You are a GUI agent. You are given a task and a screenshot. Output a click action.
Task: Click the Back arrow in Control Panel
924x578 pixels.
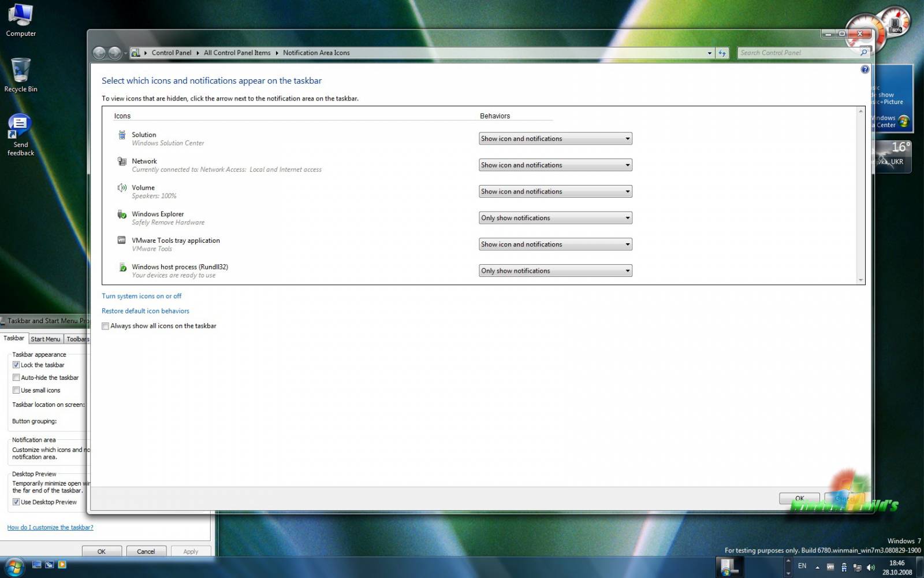99,53
